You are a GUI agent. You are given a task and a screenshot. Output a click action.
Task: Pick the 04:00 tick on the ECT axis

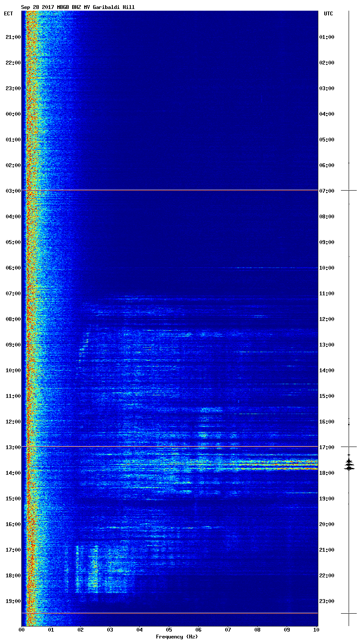(x=13, y=217)
